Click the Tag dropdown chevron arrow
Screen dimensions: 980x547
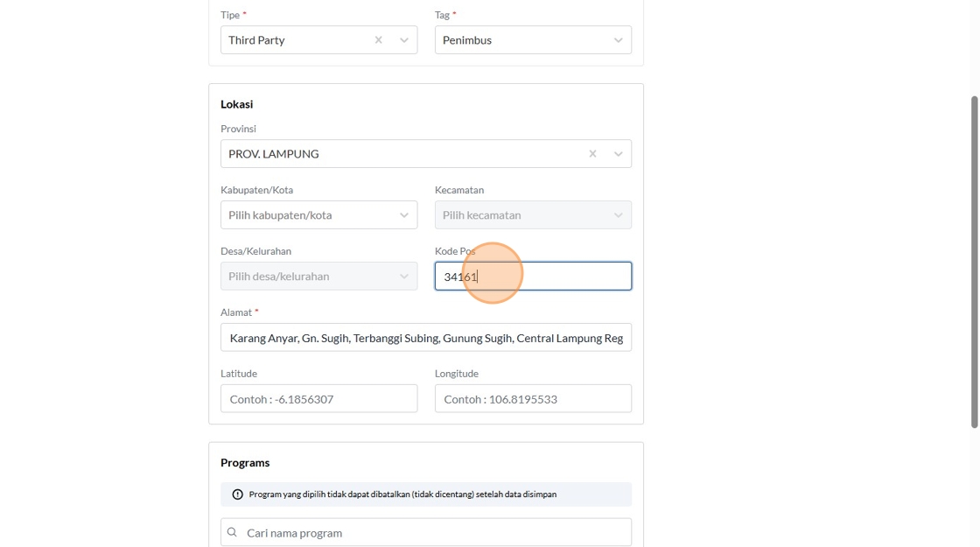[x=619, y=40]
